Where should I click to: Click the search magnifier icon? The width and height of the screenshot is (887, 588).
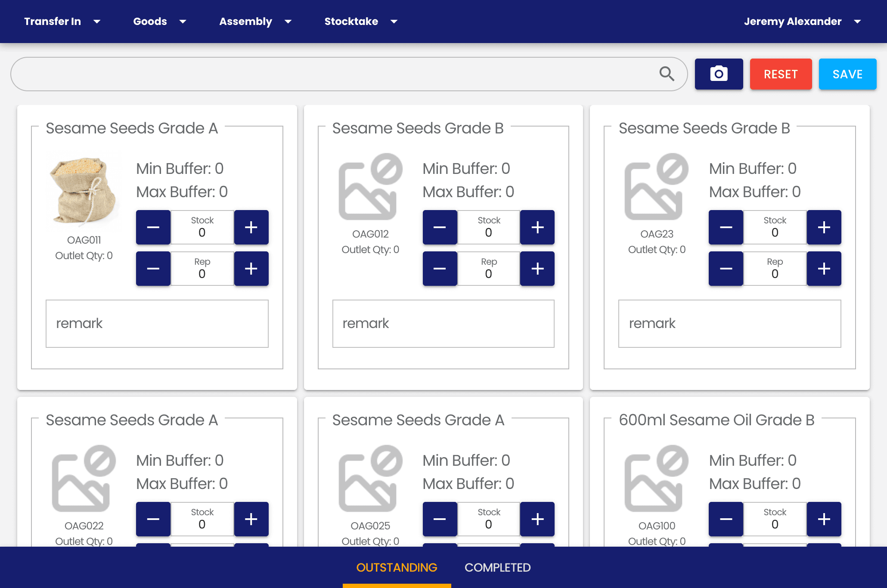pos(667,74)
